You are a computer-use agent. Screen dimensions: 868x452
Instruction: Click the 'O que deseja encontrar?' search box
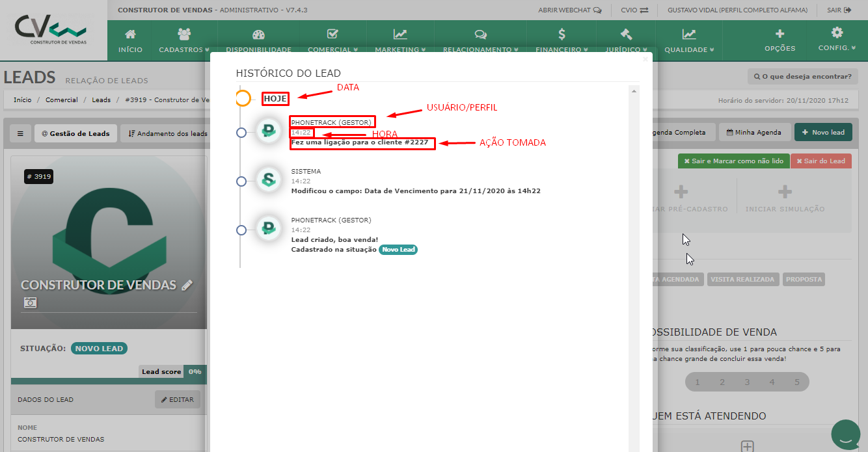[802, 77]
